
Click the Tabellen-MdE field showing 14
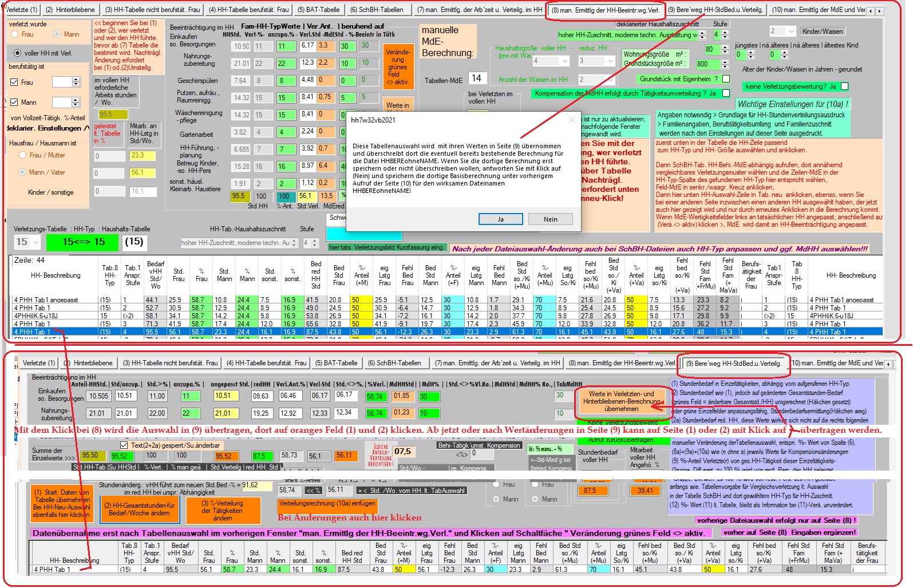[476, 78]
